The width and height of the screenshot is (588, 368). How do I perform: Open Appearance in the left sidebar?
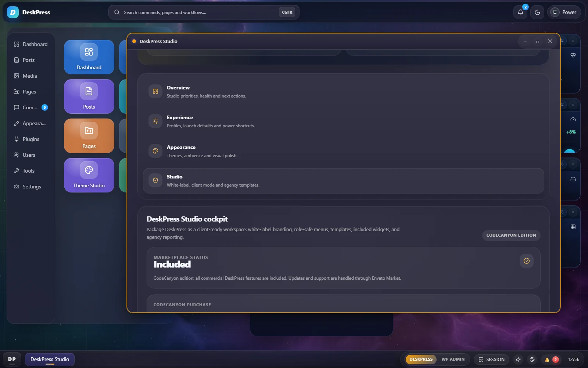[31, 123]
